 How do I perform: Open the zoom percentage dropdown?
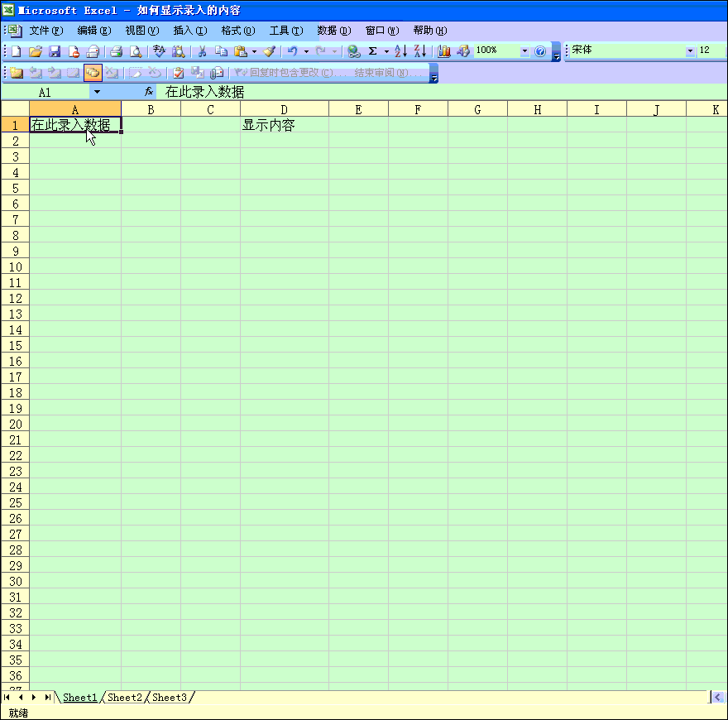tap(524, 51)
